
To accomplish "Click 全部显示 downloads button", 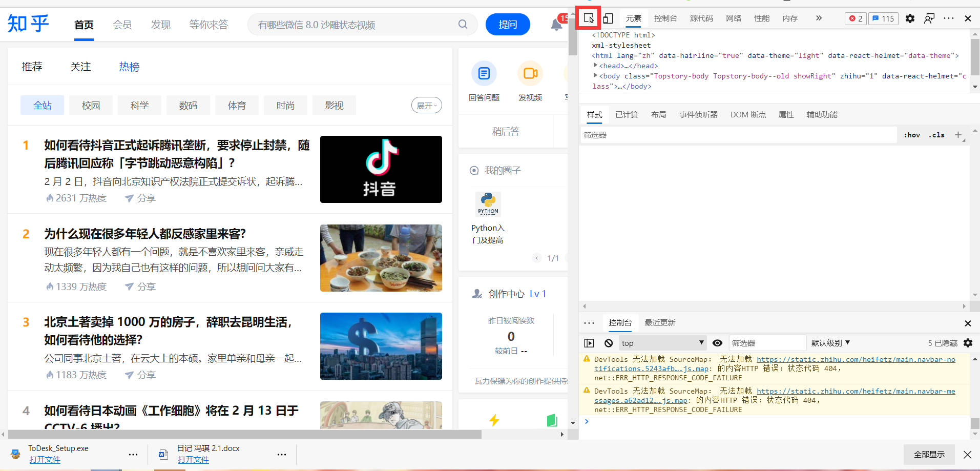I will point(929,455).
